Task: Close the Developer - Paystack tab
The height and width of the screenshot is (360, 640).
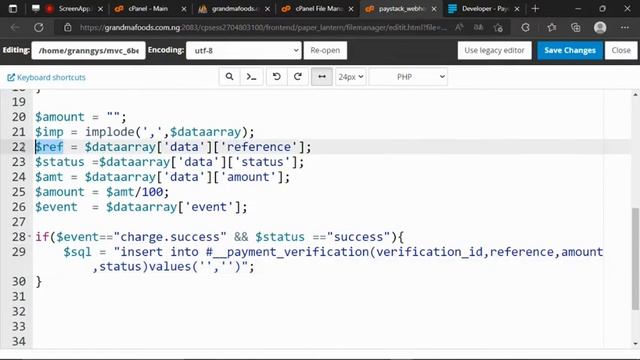Action: (x=517, y=9)
